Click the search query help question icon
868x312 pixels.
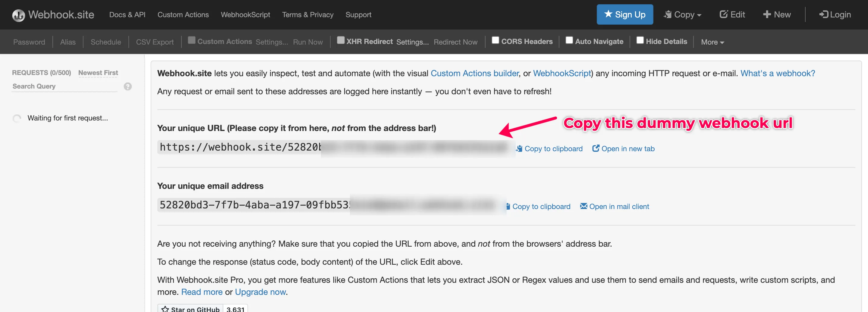(x=128, y=86)
